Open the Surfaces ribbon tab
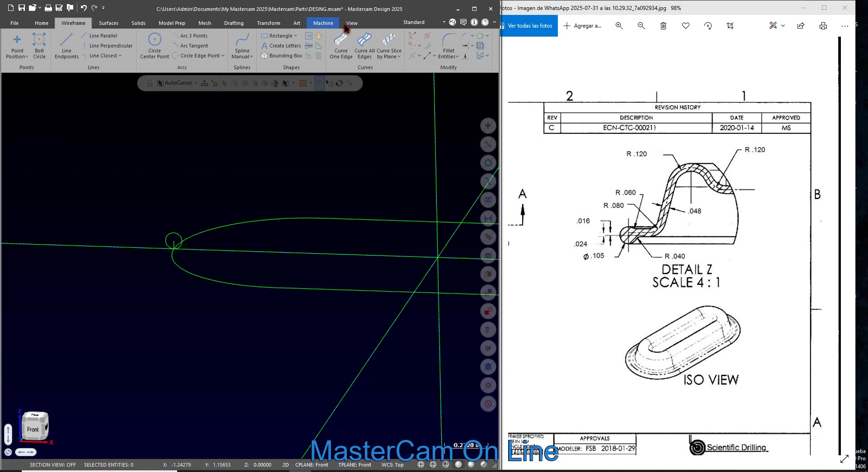Viewport: 868px width, 472px height. click(108, 23)
